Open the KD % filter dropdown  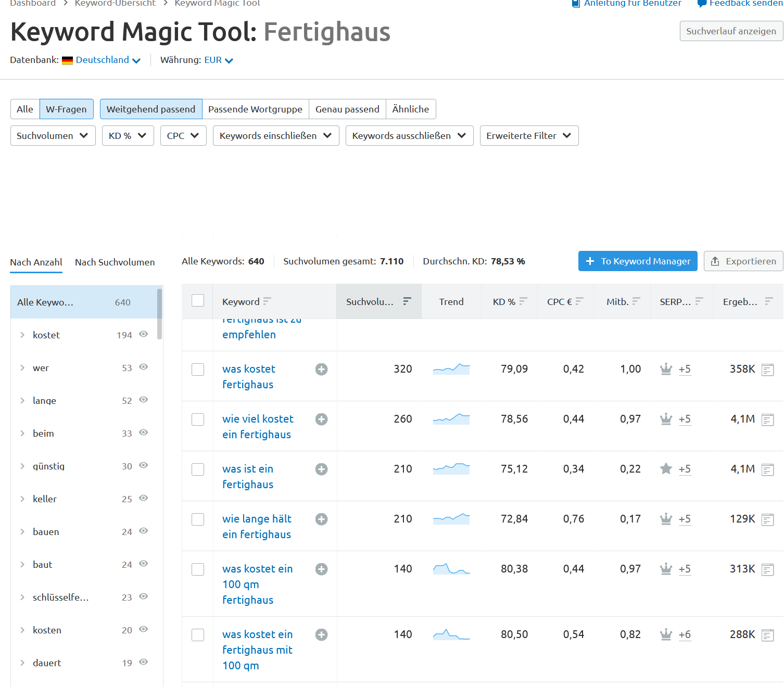coord(128,136)
